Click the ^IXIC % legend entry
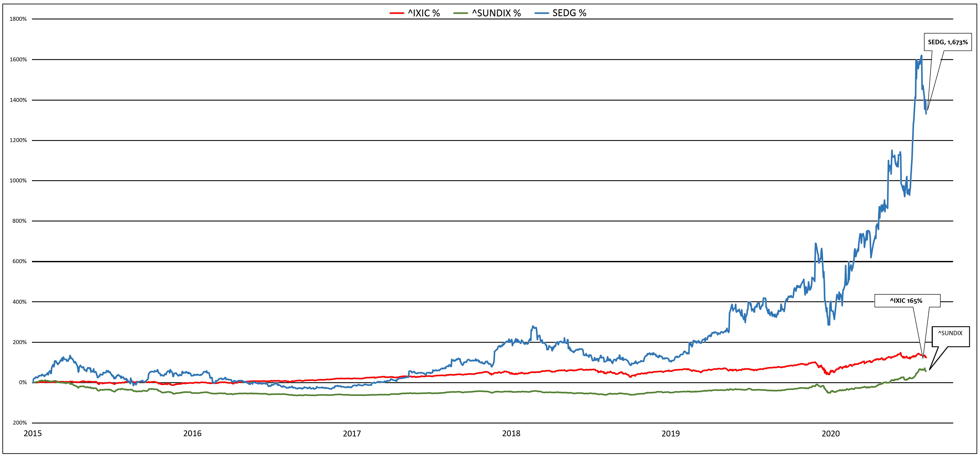Image resolution: width=980 pixels, height=458 pixels. click(415, 13)
